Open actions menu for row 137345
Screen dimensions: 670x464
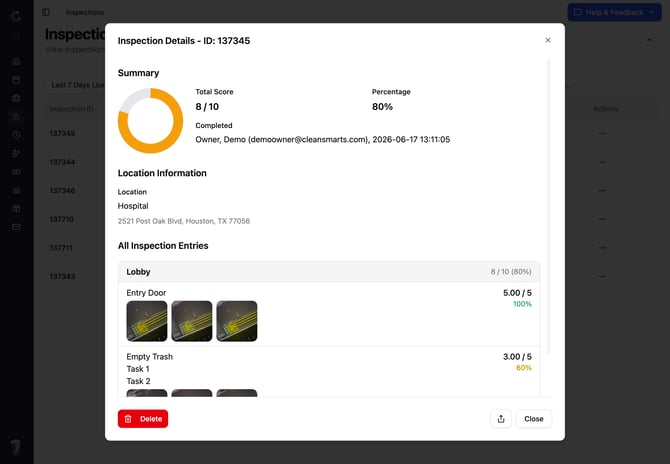pos(602,133)
